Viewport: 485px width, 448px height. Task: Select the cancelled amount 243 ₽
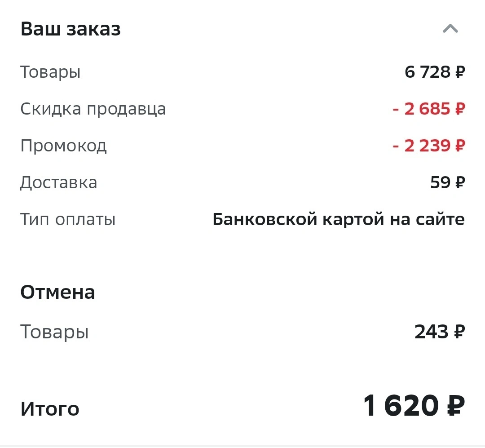[x=440, y=332]
